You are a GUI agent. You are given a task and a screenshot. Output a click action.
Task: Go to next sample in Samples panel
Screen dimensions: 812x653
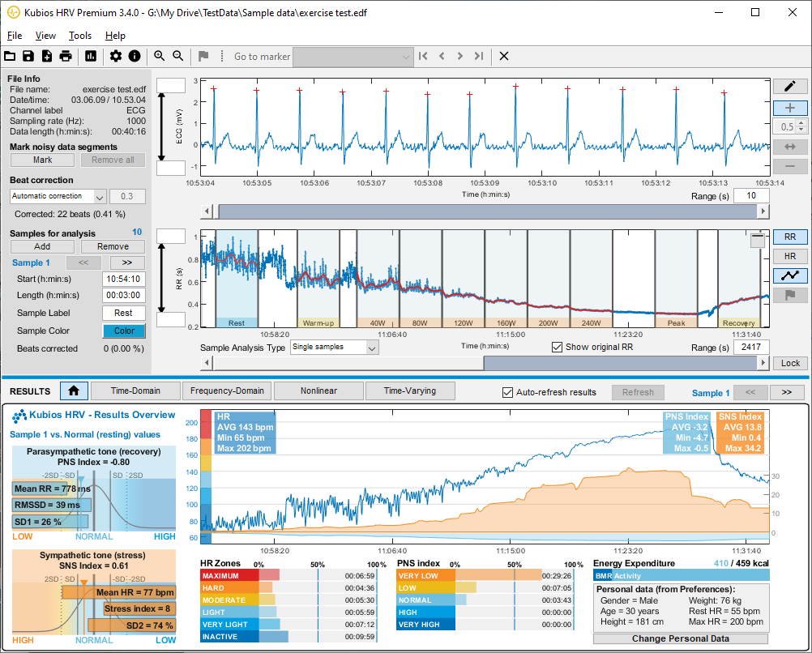pos(127,262)
